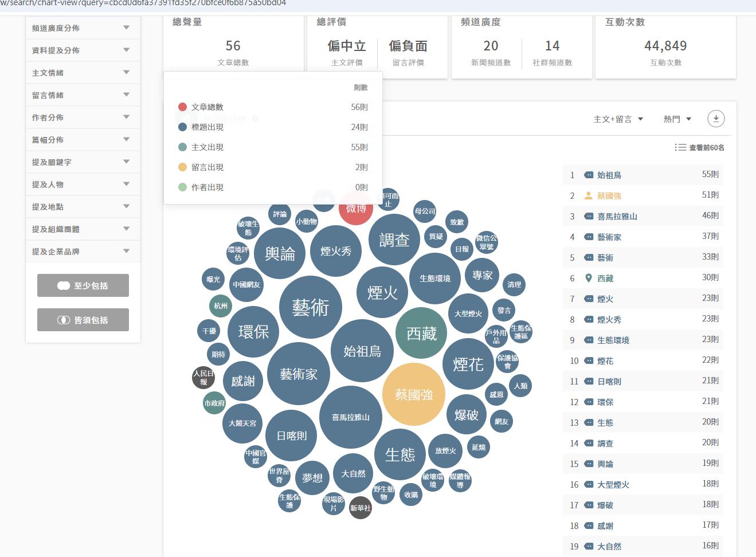Image resolution: width=756 pixels, height=557 pixels.
Task: Click the keyword tag icon beside 生態環境
Action: click(x=588, y=340)
